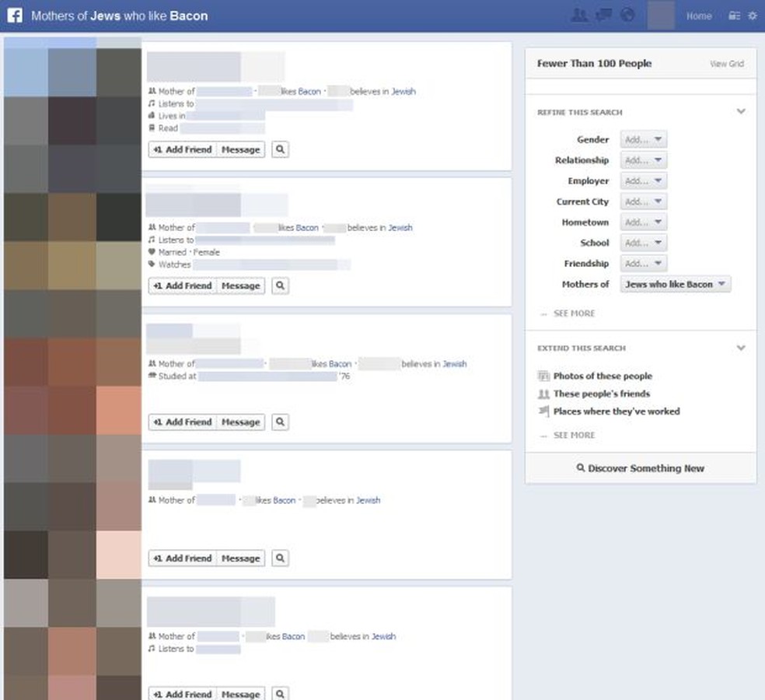This screenshot has width=765, height=700.
Task: Open the magnifier icon beside the first Add Friend
Action: [x=280, y=149]
